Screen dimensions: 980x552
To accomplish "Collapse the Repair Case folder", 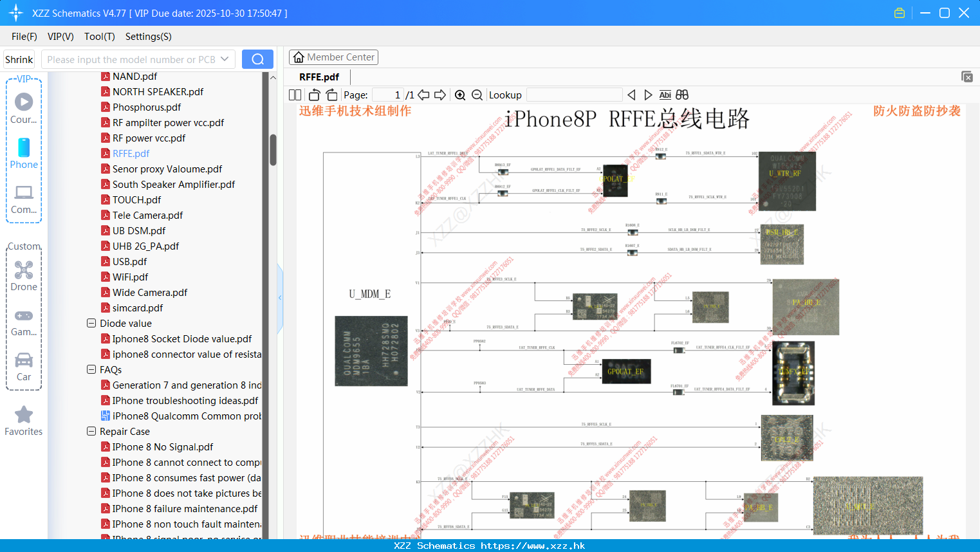I will pyautogui.click(x=91, y=431).
